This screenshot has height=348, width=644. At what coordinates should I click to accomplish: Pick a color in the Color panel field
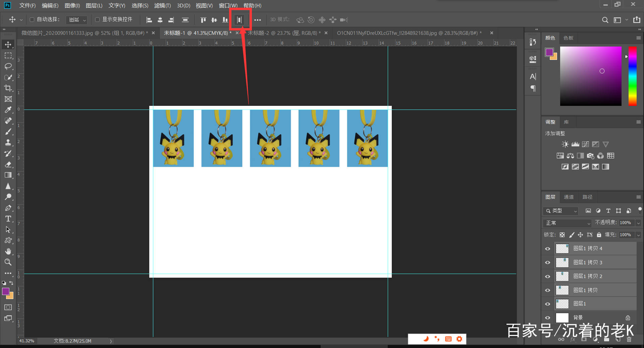coord(591,76)
